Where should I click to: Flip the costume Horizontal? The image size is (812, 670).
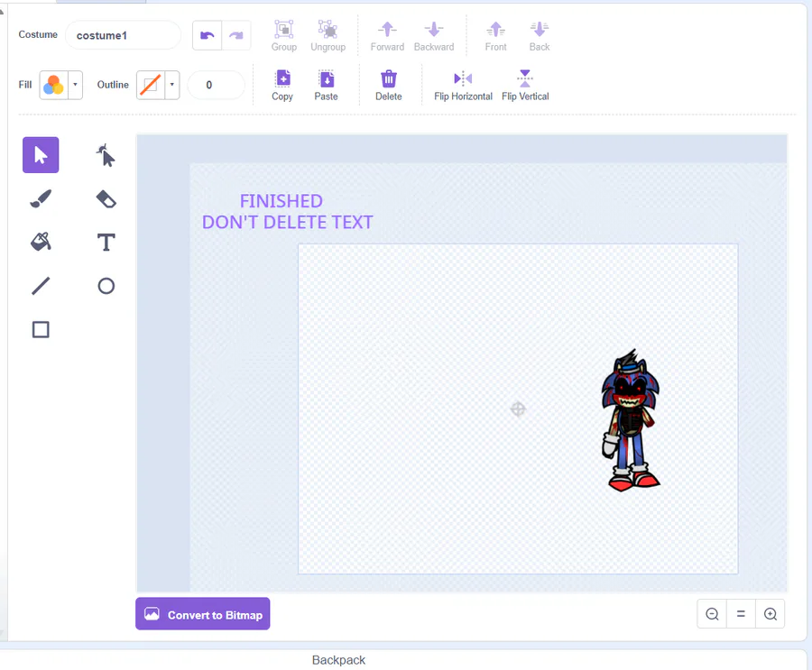click(463, 86)
